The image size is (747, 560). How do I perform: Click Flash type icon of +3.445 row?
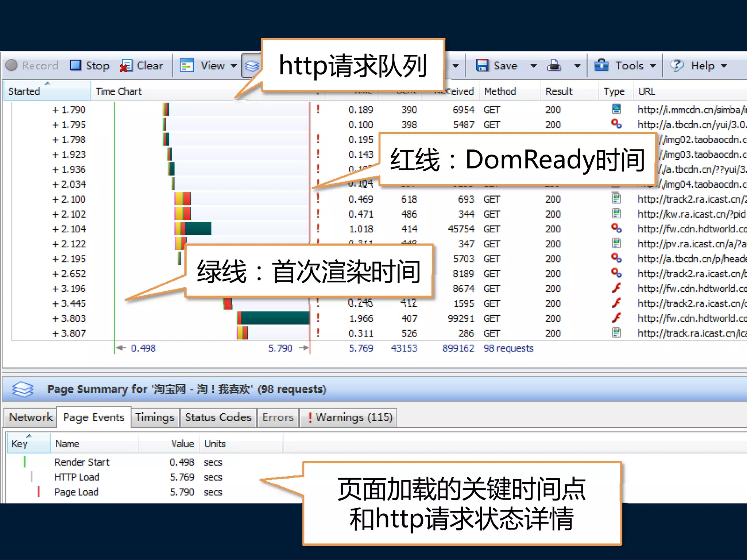click(616, 303)
